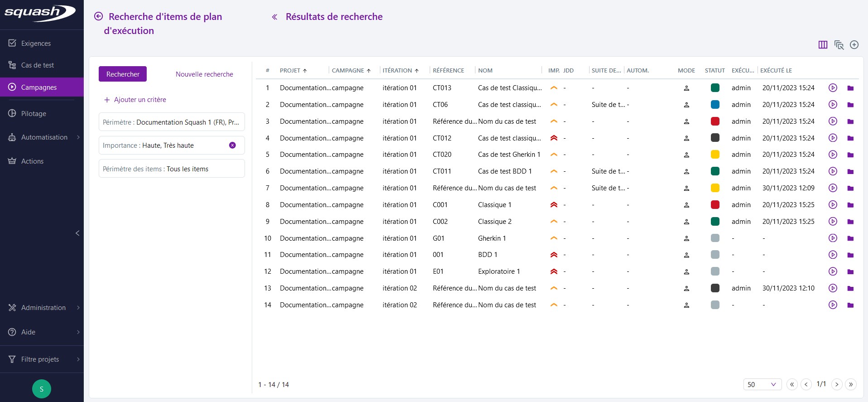Launch execution for CT06 row
Screen dimensions: 868x402
pyautogui.click(x=833, y=105)
